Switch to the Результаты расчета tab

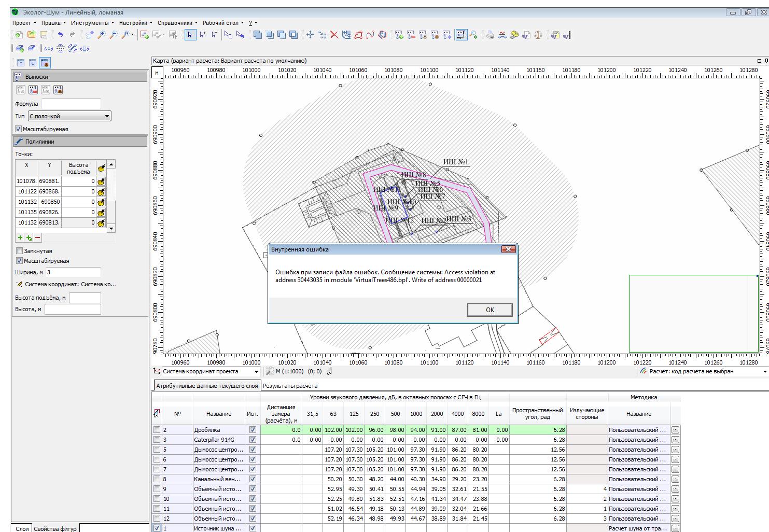(x=290, y=386)
